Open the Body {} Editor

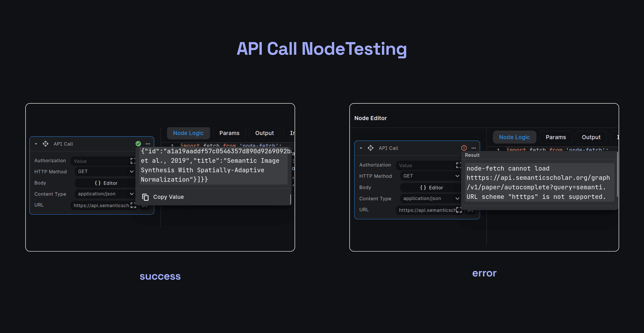point(105,183)
